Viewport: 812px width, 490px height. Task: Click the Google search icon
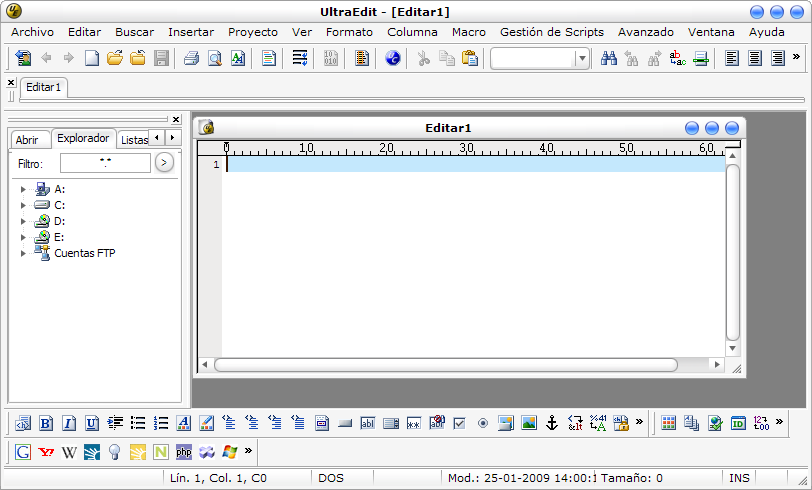pos(23,452)
